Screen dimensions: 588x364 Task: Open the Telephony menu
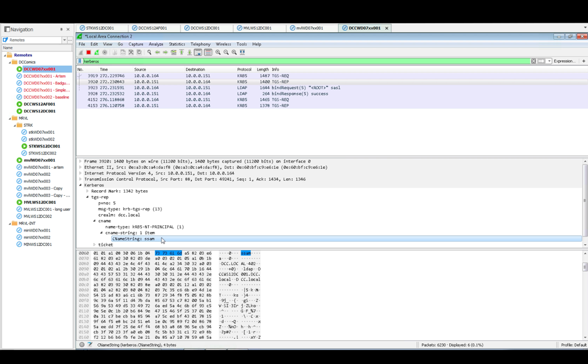coord(200,44)
